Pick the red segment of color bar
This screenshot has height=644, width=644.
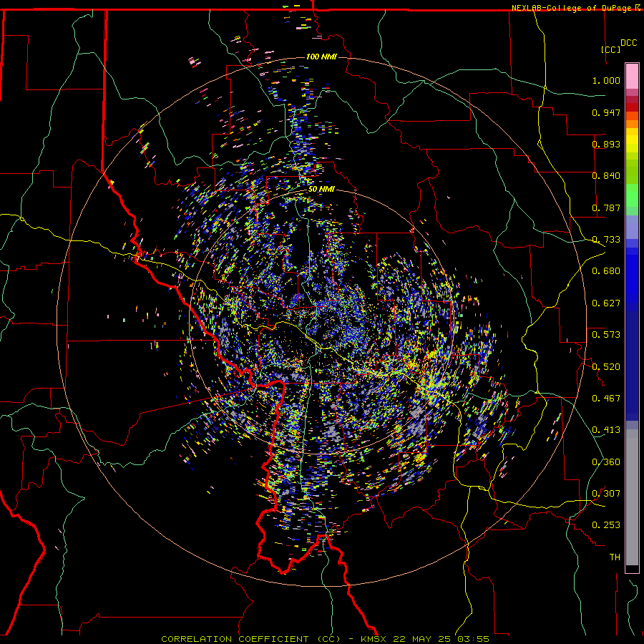point(632,107)
